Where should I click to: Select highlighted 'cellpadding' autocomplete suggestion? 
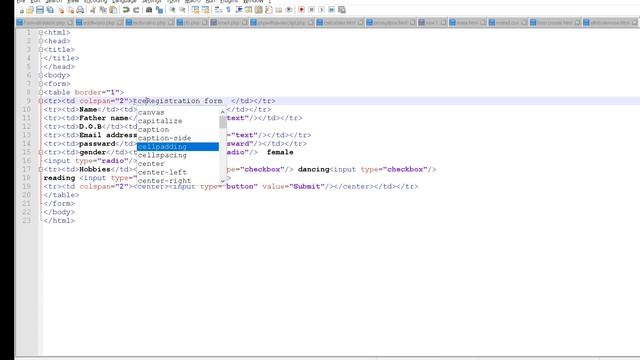click(x=178, y=147)
